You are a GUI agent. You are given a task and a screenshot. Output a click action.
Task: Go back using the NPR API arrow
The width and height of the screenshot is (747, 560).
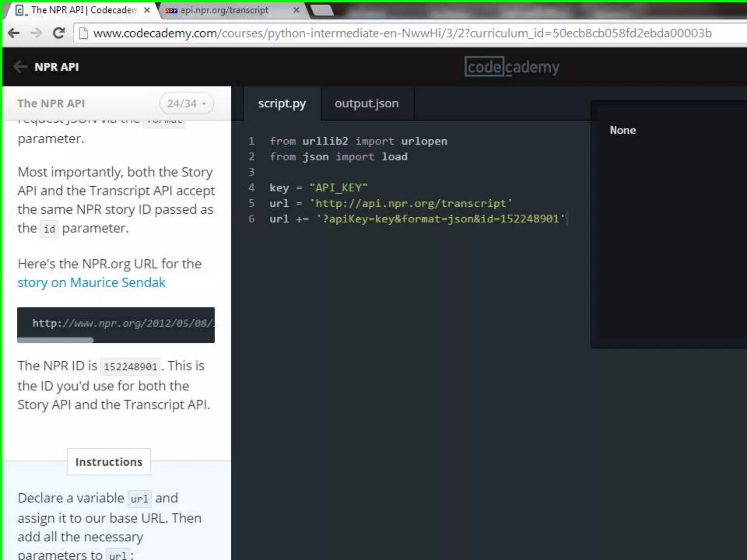(x=20, y=67)
